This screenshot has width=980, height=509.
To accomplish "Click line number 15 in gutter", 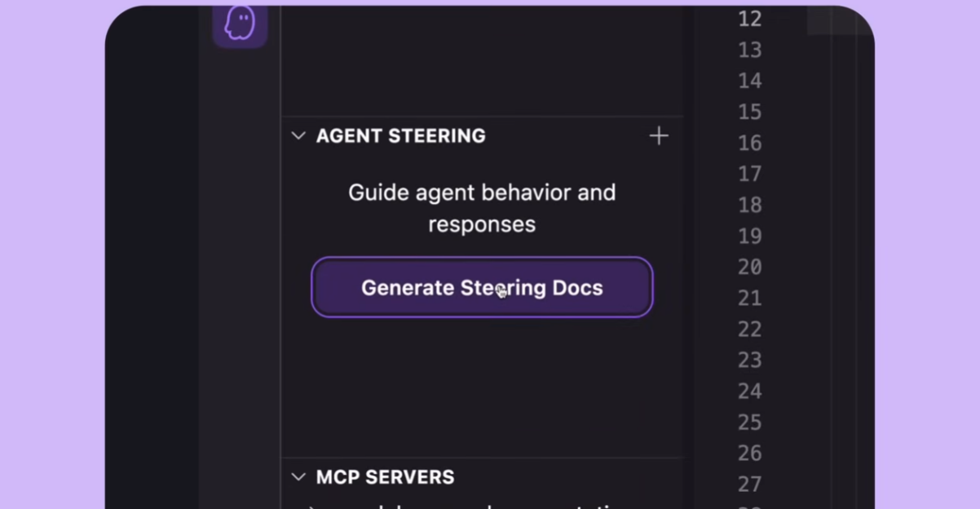I will [x=750, y=112].
